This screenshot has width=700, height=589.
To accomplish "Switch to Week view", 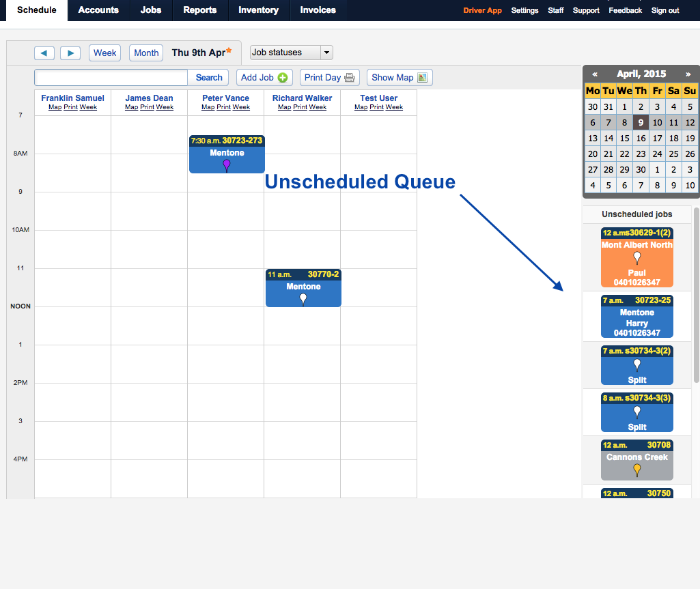I will [x=105, y=53].
